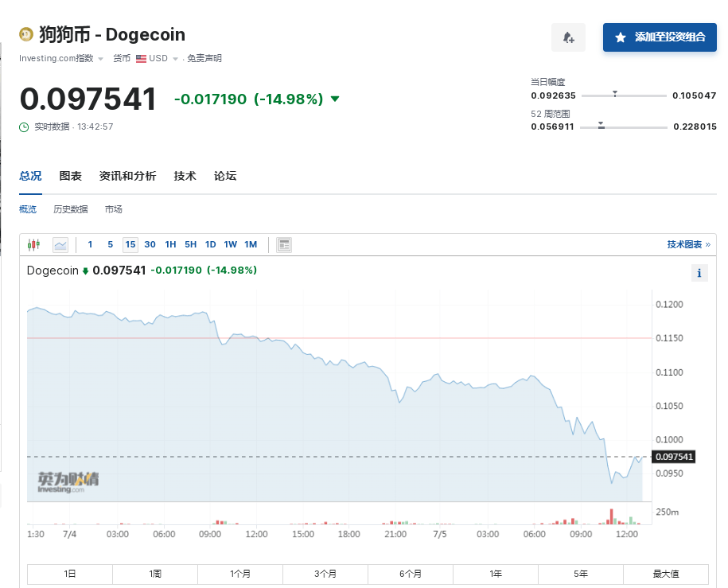Screen dimensions: 728x588
Task: Click the alert bell icon to create price alert
Action: pyautogui.click(x=568, y=37)
